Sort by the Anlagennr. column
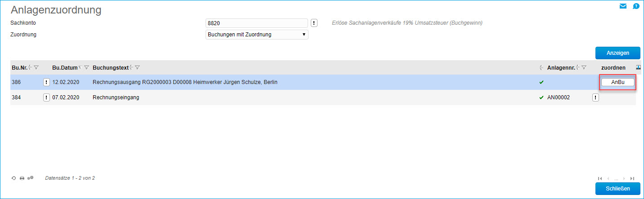Viewport: 644px width, 199px height. (x=562, y=67)
